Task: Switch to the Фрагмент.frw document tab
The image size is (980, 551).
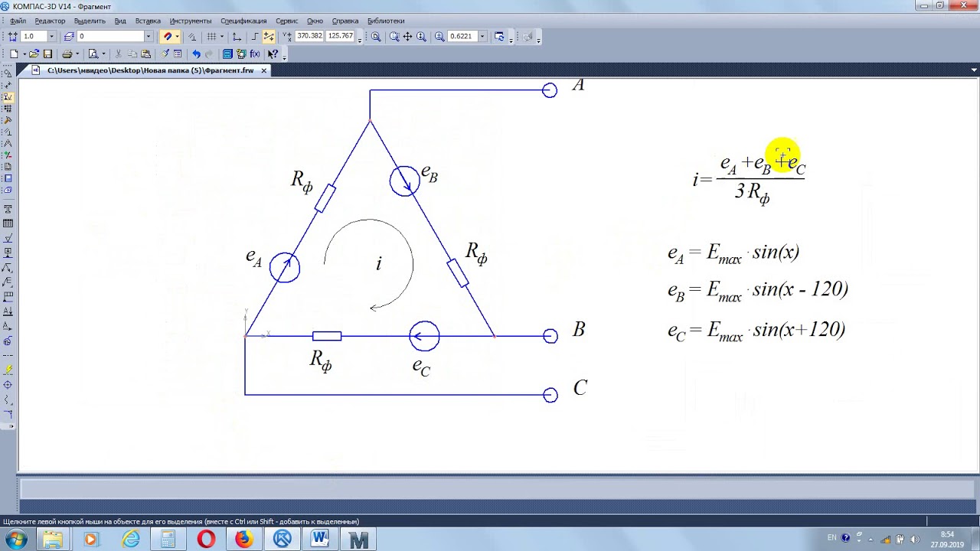Action: pos(149,70)
